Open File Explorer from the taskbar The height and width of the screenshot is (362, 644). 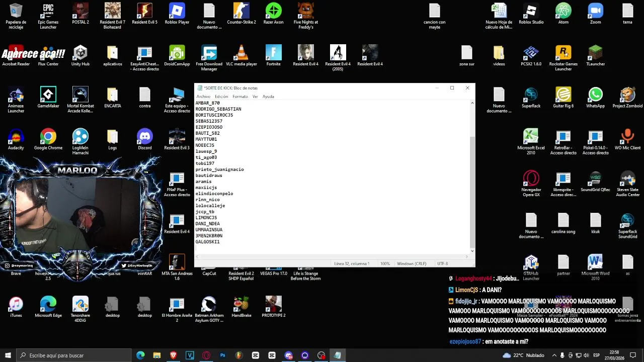pyautogui.click(x=157, y=355)
